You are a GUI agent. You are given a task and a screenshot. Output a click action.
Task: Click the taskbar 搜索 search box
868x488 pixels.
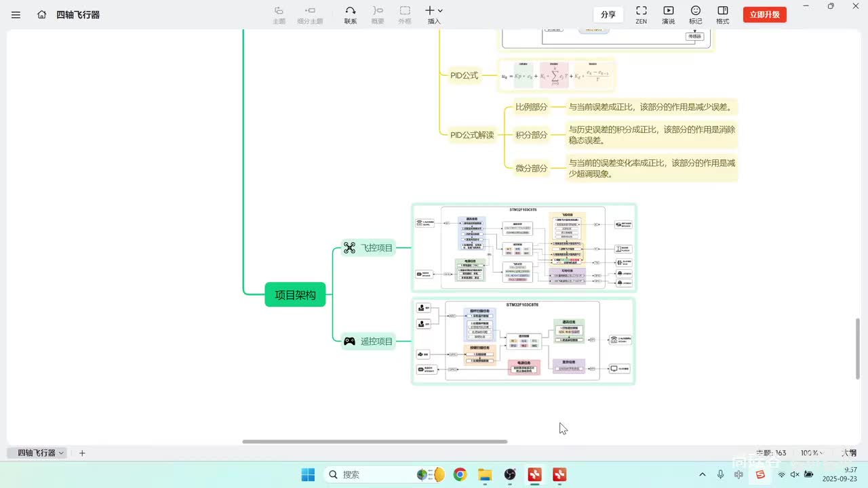click(x=386, y=474)
